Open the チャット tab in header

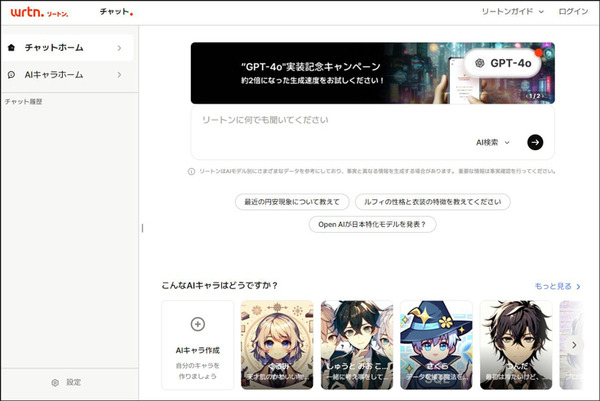point(116,12)
